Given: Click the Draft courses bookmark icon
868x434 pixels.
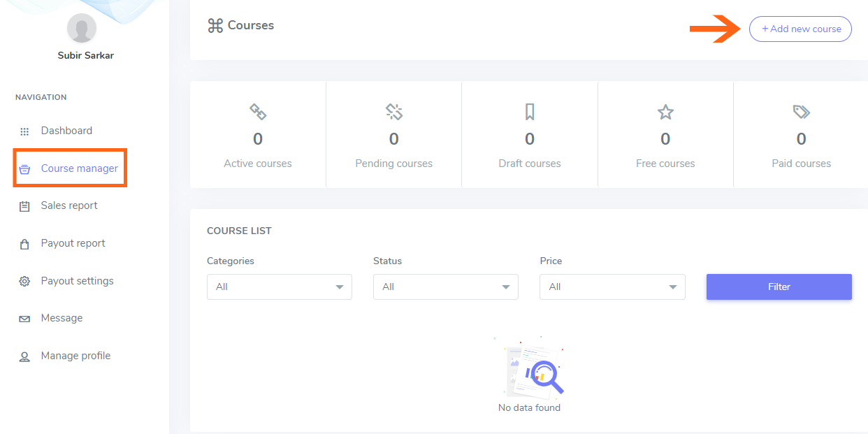Looking at the screenshot, I should click(530, 112).
